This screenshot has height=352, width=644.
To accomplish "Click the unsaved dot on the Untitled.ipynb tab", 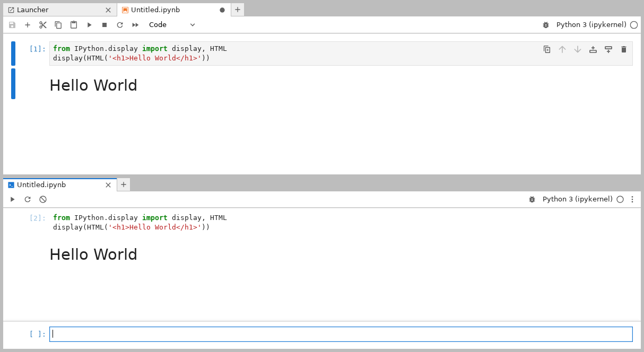I will 222,10.
